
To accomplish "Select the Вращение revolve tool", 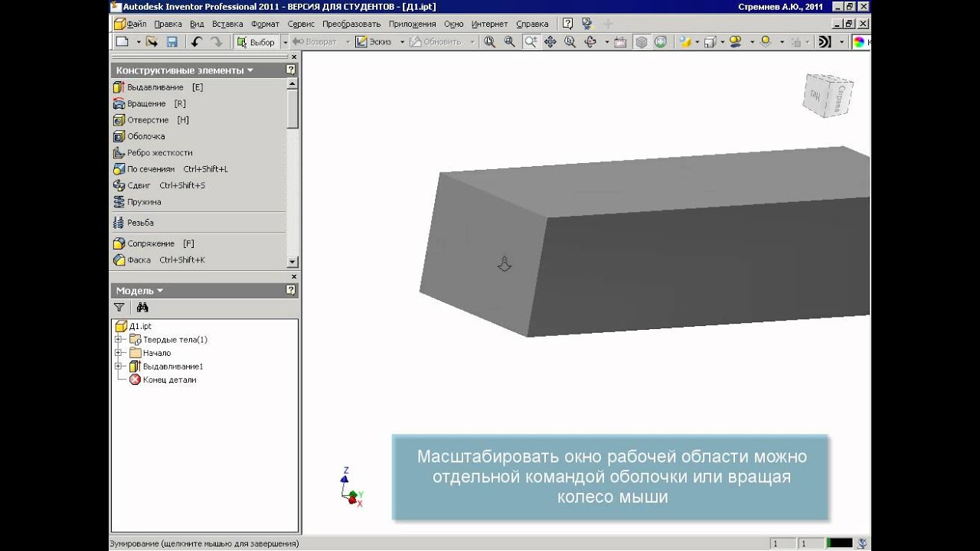I will [149, 103].
